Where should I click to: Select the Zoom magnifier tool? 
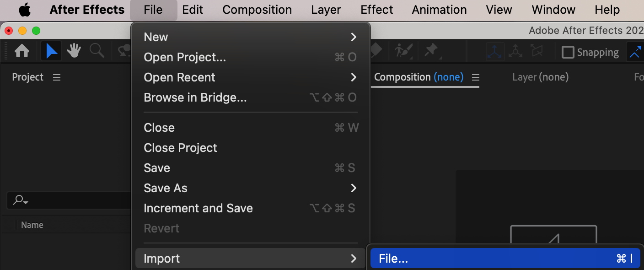(x=97, y=51)
